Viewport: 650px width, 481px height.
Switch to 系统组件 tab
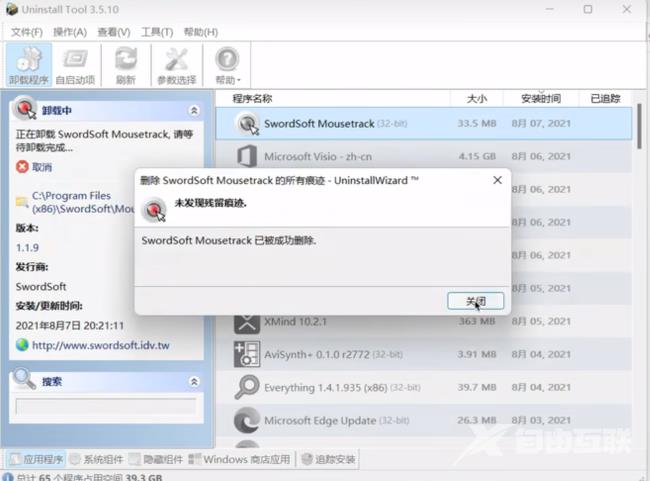[x=97, y=459]
